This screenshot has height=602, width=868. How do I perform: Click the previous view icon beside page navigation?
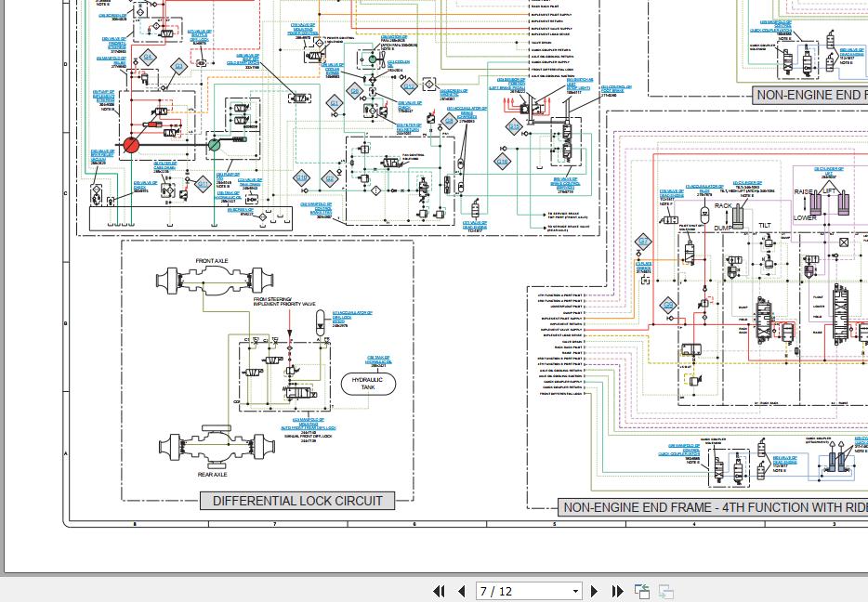click(642, 592)
